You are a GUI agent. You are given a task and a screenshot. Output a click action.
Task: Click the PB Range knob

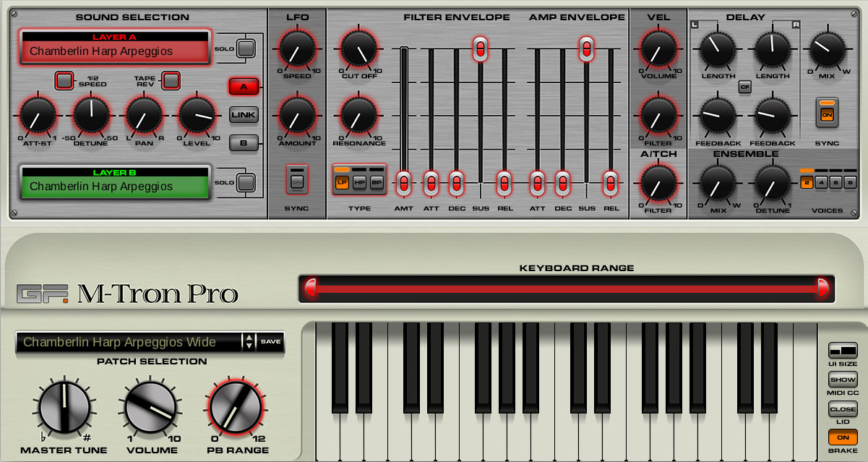(x=236, y=408)
